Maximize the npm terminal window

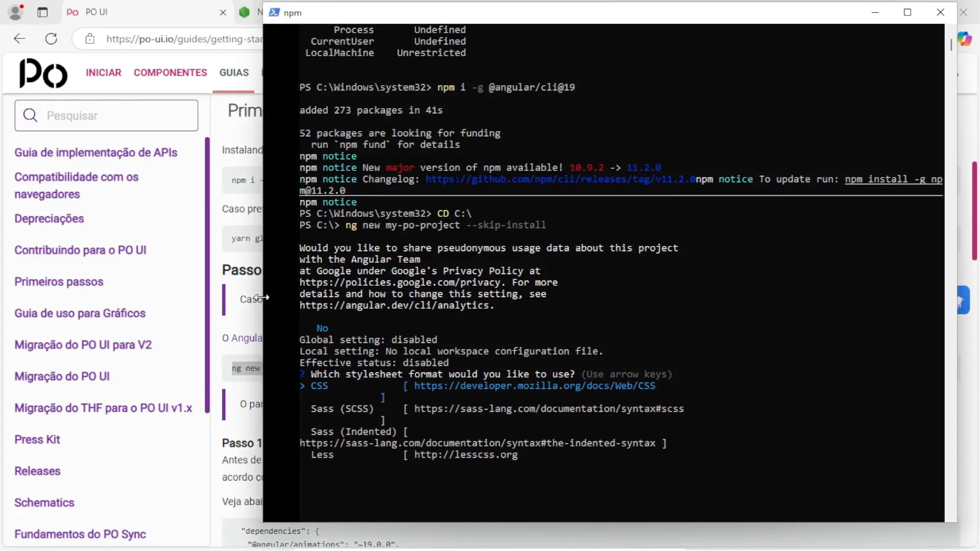[x=908, y=12]
